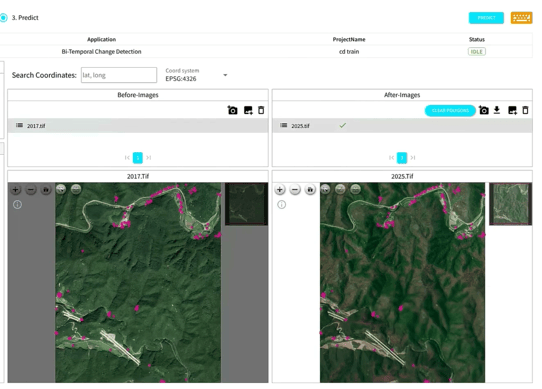Select the 3. Predict step radio button
Image resolution: width=542 pixels, height=389 pixels.
3,18
